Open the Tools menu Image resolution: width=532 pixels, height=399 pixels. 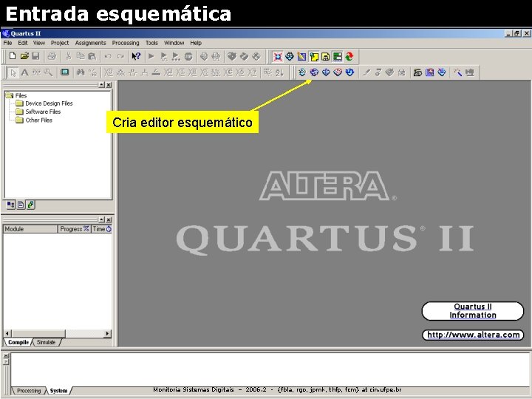tap(151, 43)
